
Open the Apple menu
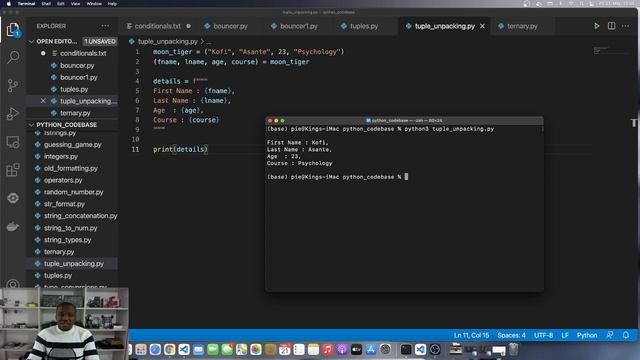[x=9, y=4]
